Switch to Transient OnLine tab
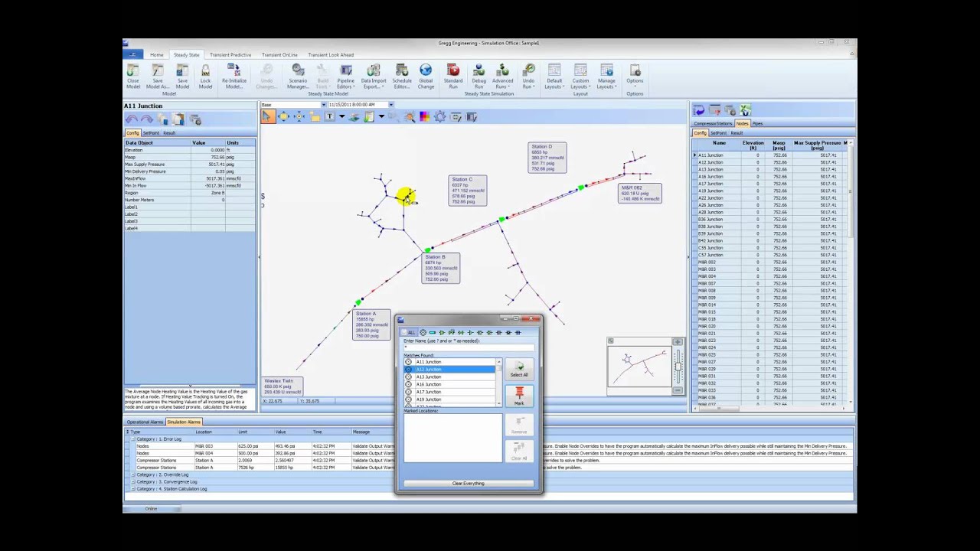 (x=279, y=55)
